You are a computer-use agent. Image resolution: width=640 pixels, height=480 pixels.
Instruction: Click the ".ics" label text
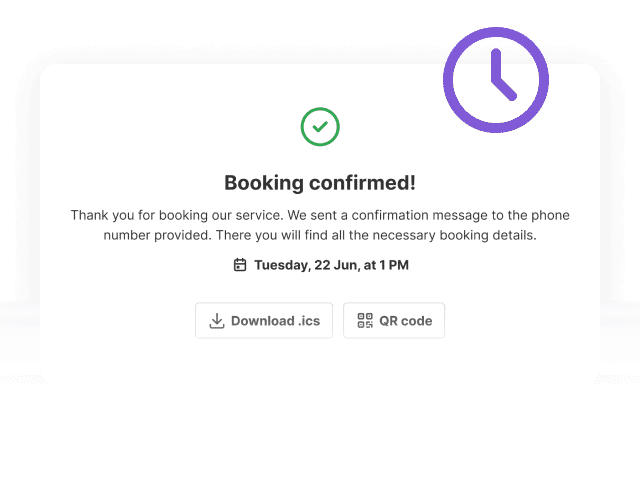click(309, 321)
